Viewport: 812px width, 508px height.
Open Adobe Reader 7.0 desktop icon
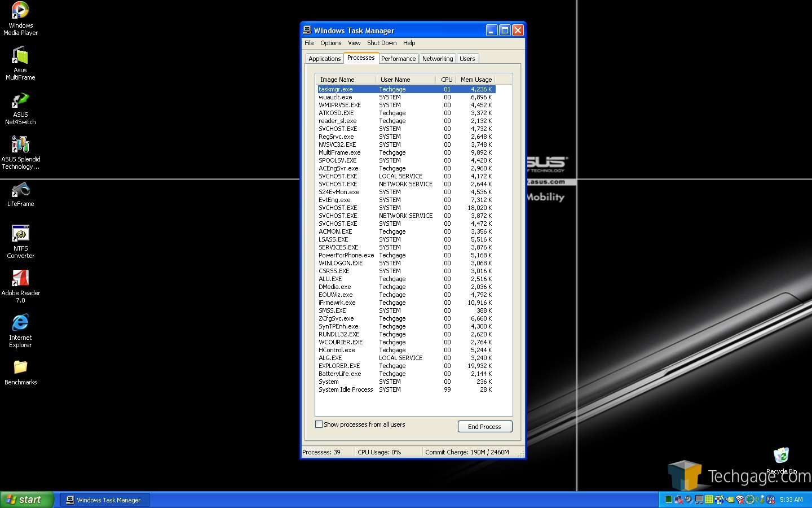coord(20,286)
